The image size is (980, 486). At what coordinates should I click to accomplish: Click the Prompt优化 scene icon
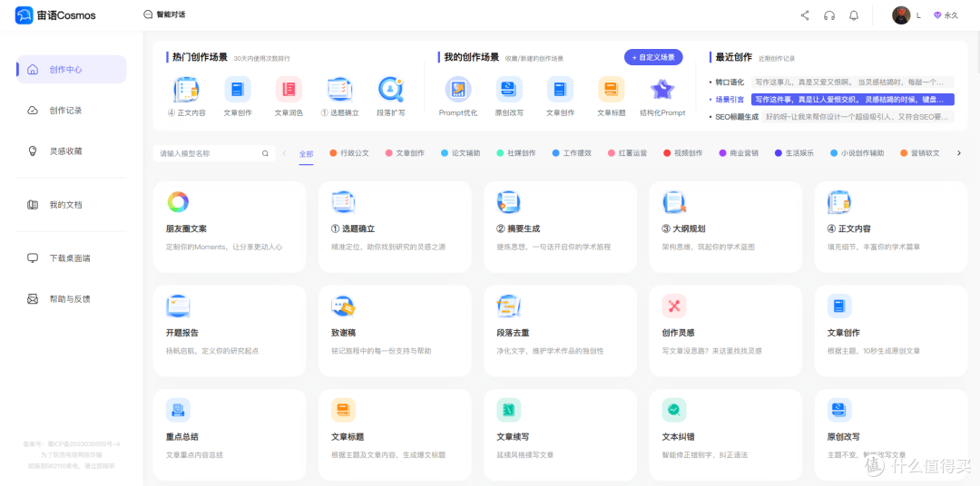458,90
